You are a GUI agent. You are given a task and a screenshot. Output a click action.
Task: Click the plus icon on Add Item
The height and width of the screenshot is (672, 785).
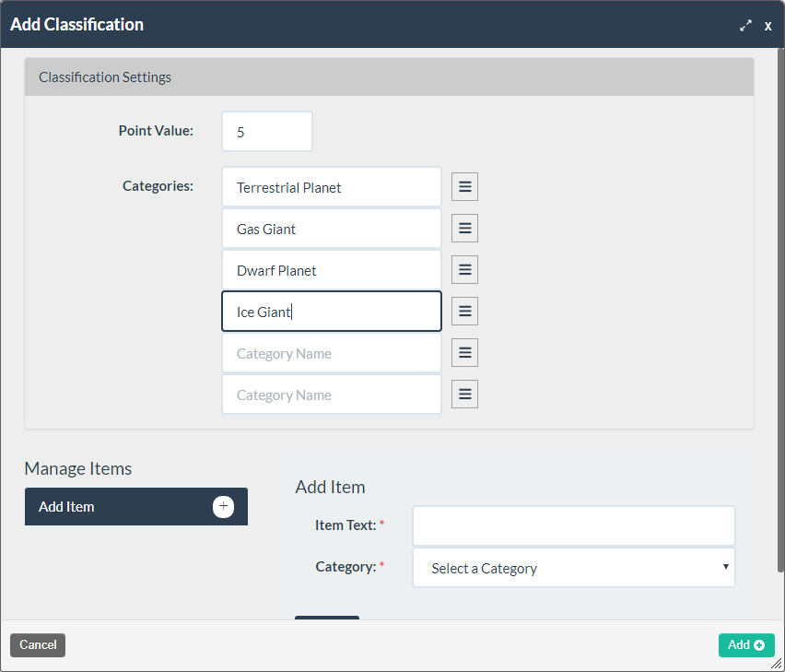pyautogui.click(x=223, y=506)
